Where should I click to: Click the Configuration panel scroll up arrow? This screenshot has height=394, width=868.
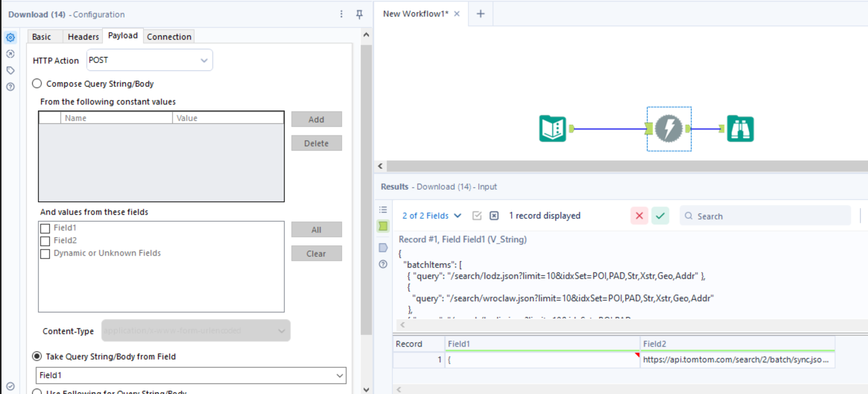[x=366, y=35]
